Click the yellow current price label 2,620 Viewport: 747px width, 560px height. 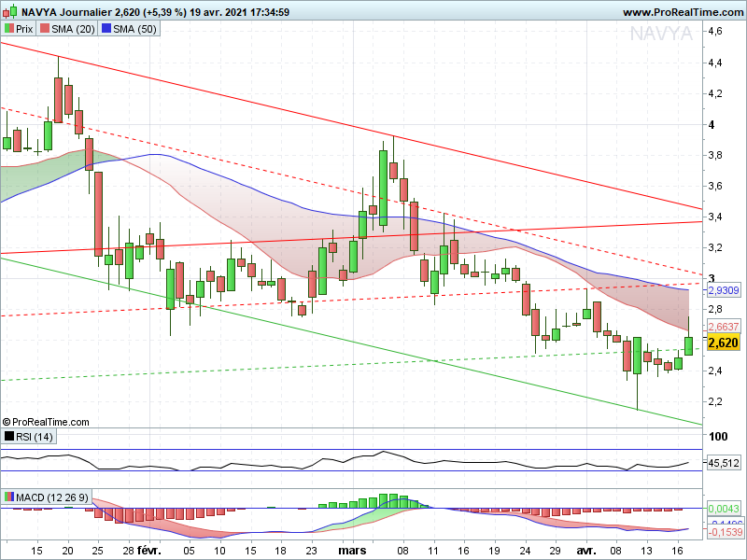[x=723, y=343]
